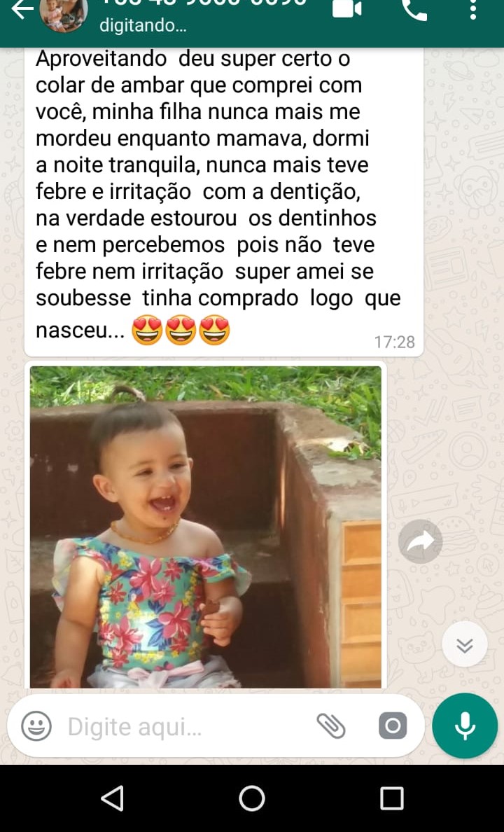504x832 pixels.
Task: Open the paperclip attachment menu
Action: pyautogui.click(x=331, y=726)
